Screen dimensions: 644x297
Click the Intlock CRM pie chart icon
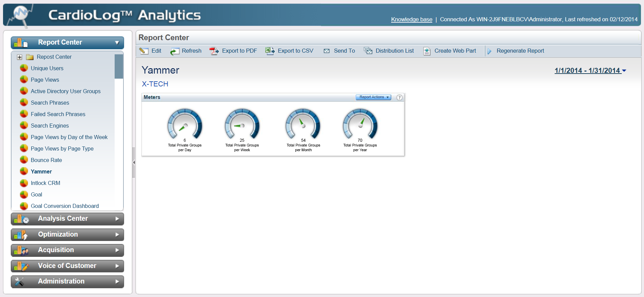click(24, 183)
